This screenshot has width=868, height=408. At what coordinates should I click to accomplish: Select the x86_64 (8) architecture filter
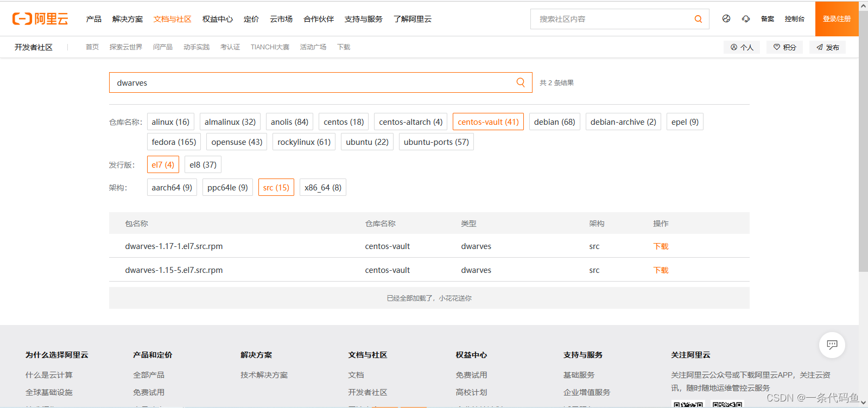pos(323,187)
